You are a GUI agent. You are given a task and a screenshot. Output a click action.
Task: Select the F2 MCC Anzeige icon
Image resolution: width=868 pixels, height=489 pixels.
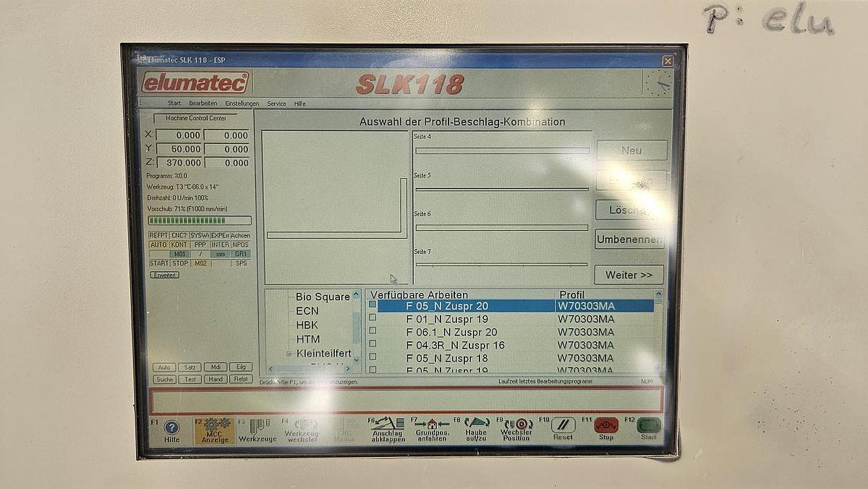[215, 430]
